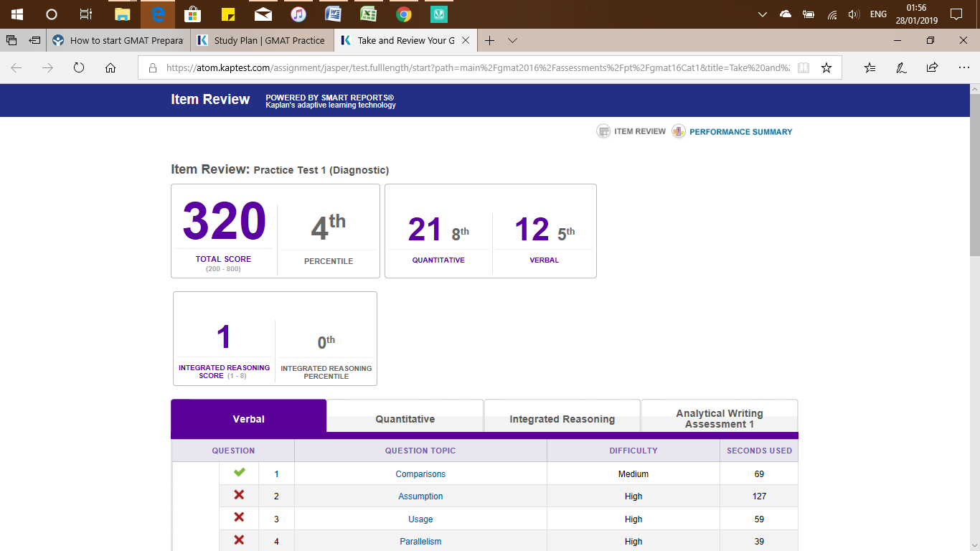The image size is (980, 551).
Task: Click the Item Review icon
Action: 603,131
